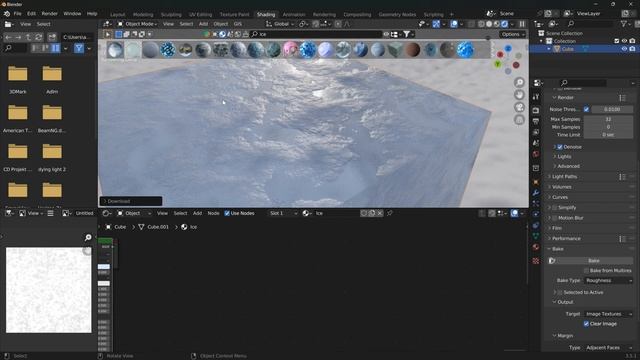Click the red X axis gizmo ball

pos(500,54)
